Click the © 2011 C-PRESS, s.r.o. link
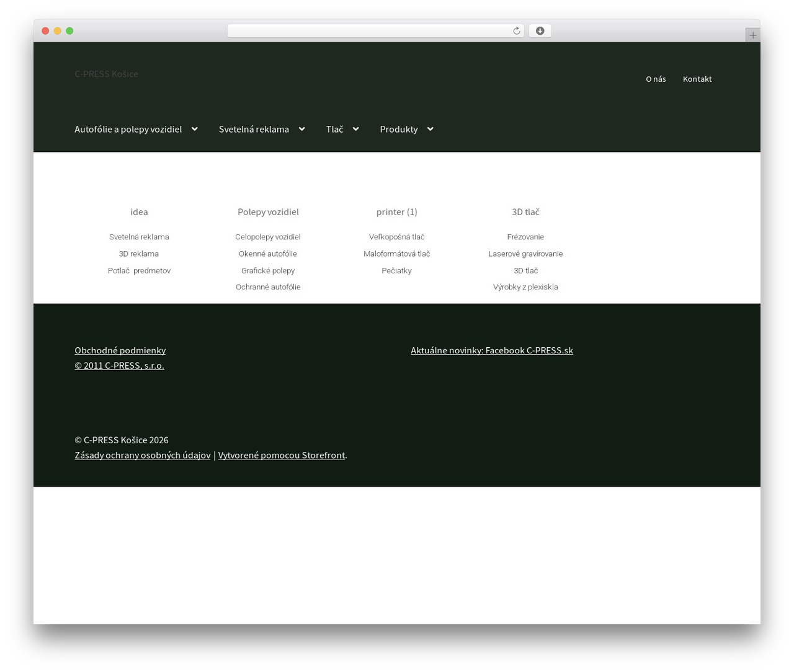 pos(120,366)
